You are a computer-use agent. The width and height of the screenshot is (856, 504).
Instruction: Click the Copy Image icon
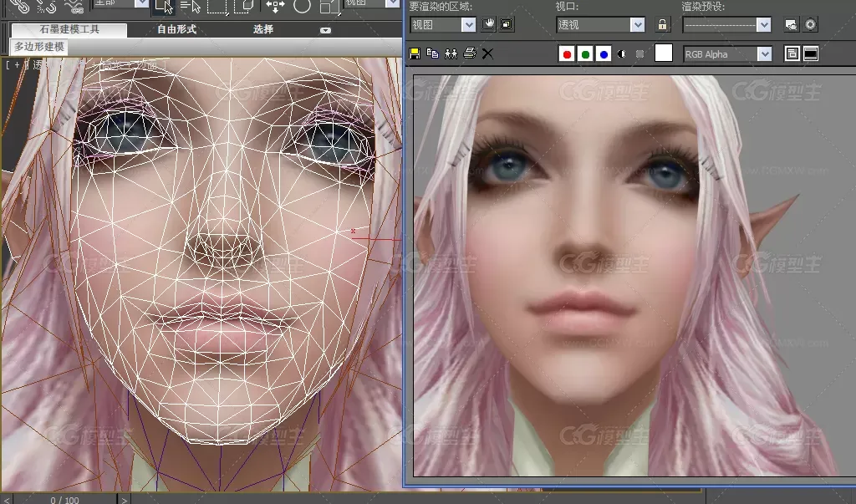pyautogui.click(x=432, y=53)
